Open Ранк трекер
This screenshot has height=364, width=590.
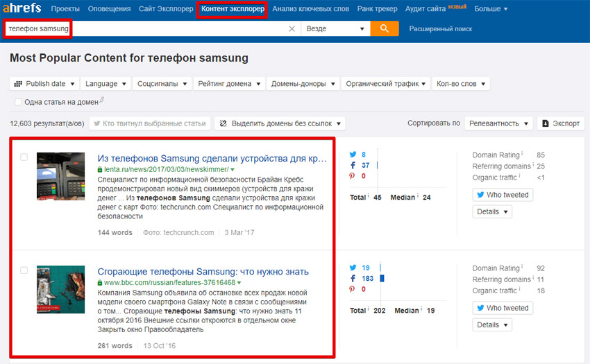point(377,8)
